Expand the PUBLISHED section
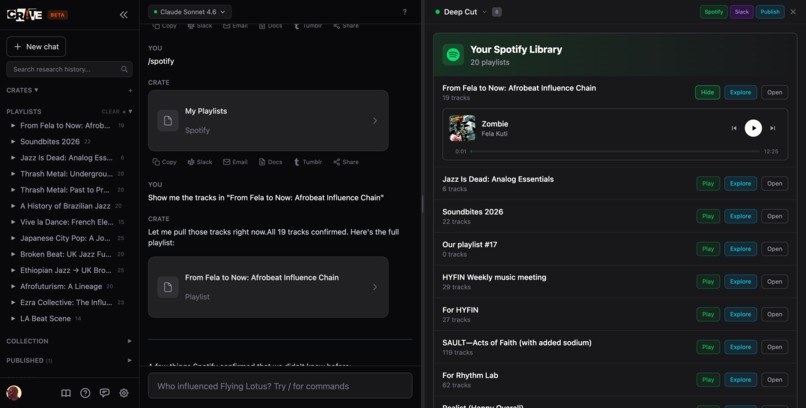Viewport: 806px width, 408px height. (x=130, y=361)
